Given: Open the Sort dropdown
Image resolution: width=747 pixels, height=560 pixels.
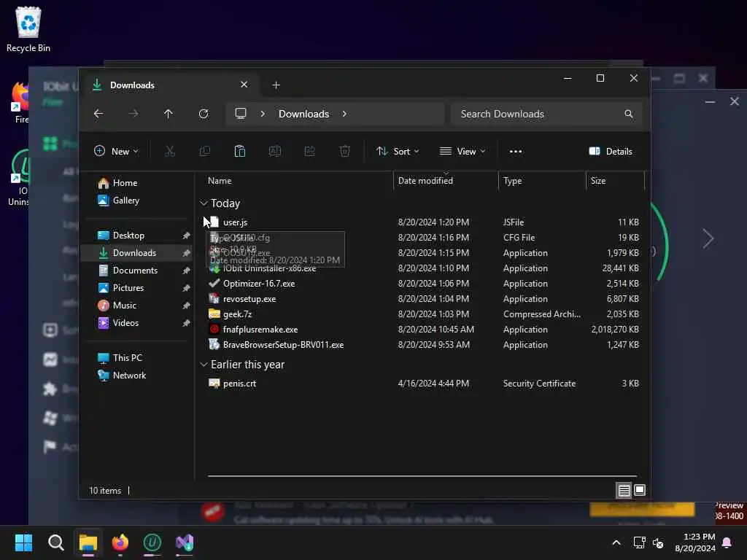Looking at the screenshot, I should pyautogui.click(x=398, y=152).
